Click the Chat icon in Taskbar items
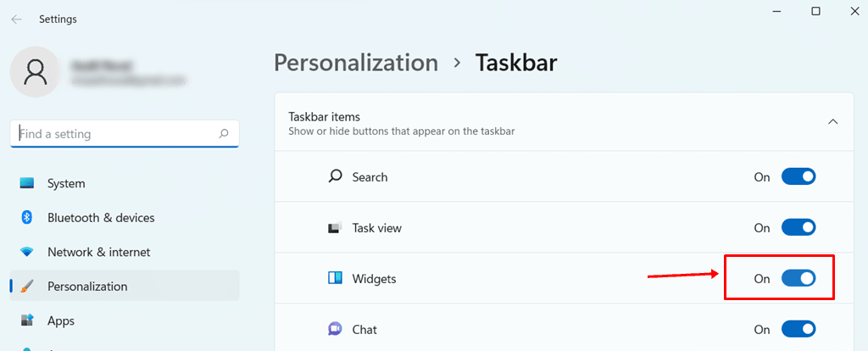Image resolution: width=868 pixels, height=351 pixels. (x=335, y=329)
